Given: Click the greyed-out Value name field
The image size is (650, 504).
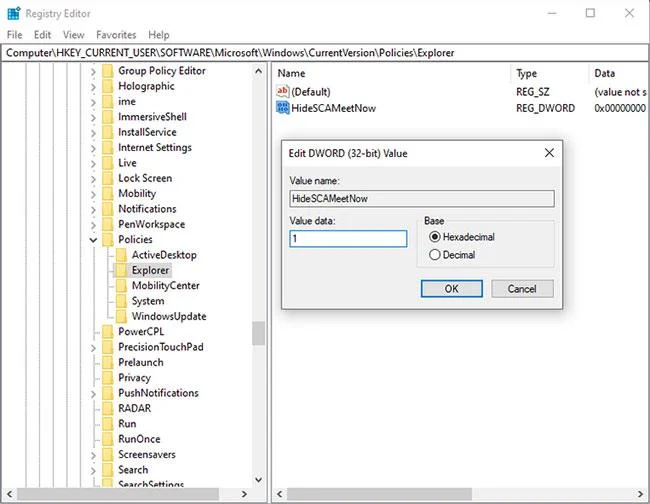Looking at the screenshot, I should coord(422,199).
